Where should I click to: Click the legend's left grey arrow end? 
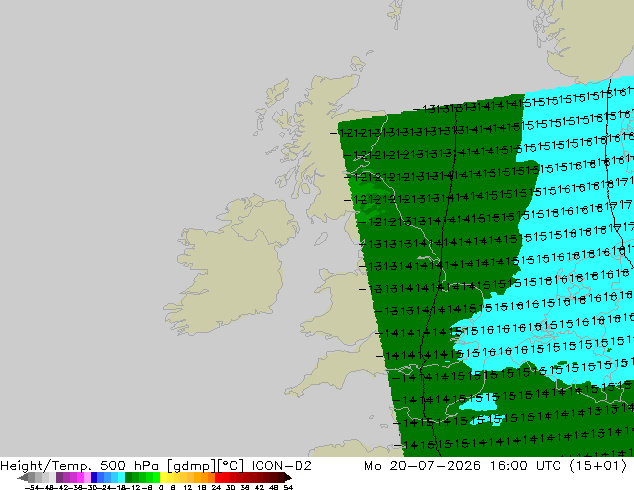click(x=22, y=477)
